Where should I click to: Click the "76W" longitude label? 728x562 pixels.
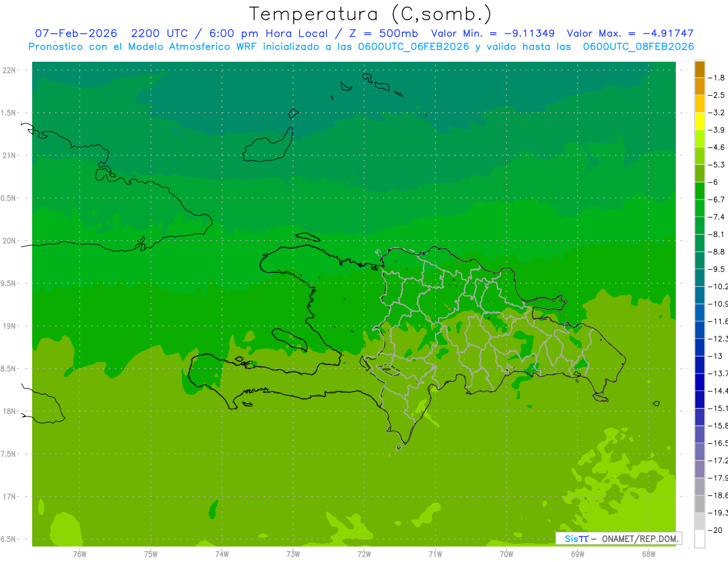point(79,554)
